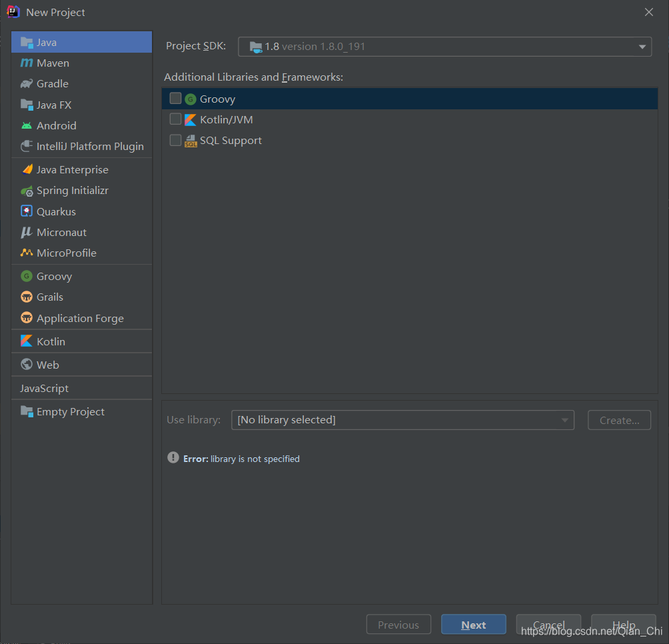Click the Previous button
Screen dimensions: 669x644
point(398,625)
